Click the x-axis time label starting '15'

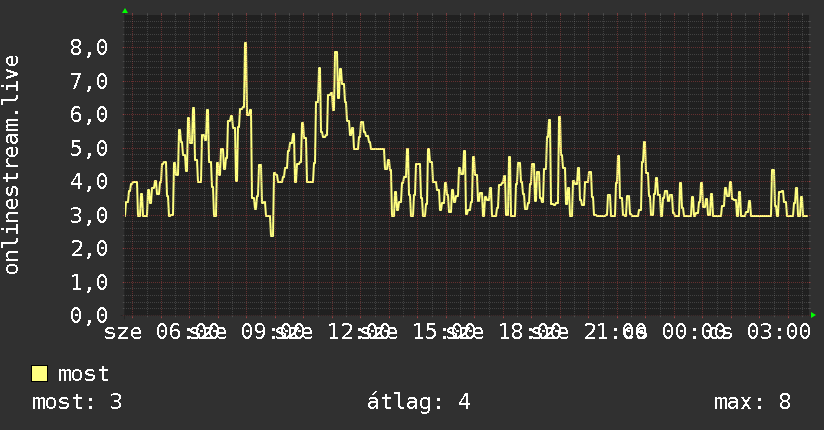(x=444, y=332)
